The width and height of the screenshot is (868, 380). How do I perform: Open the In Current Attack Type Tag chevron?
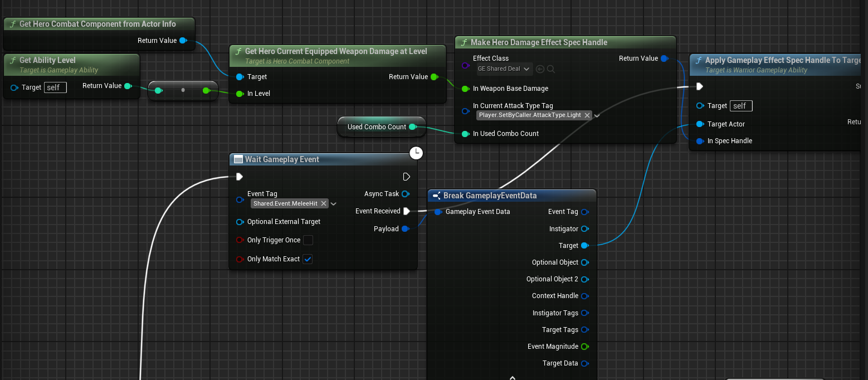[x=597, y=116]
